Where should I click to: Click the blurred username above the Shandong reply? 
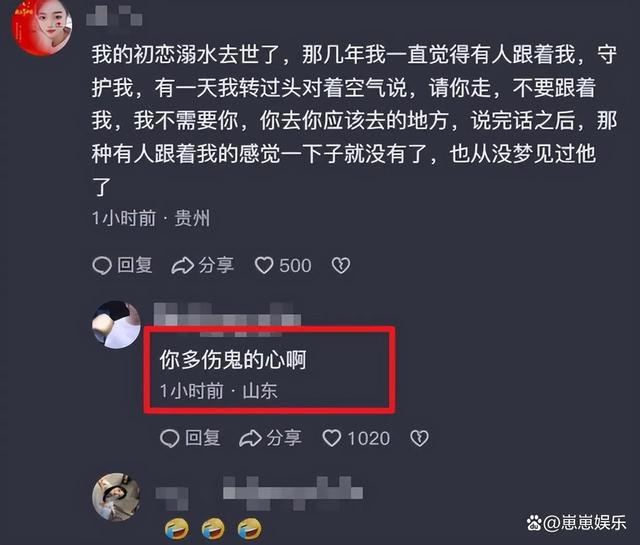click(227, 316)
